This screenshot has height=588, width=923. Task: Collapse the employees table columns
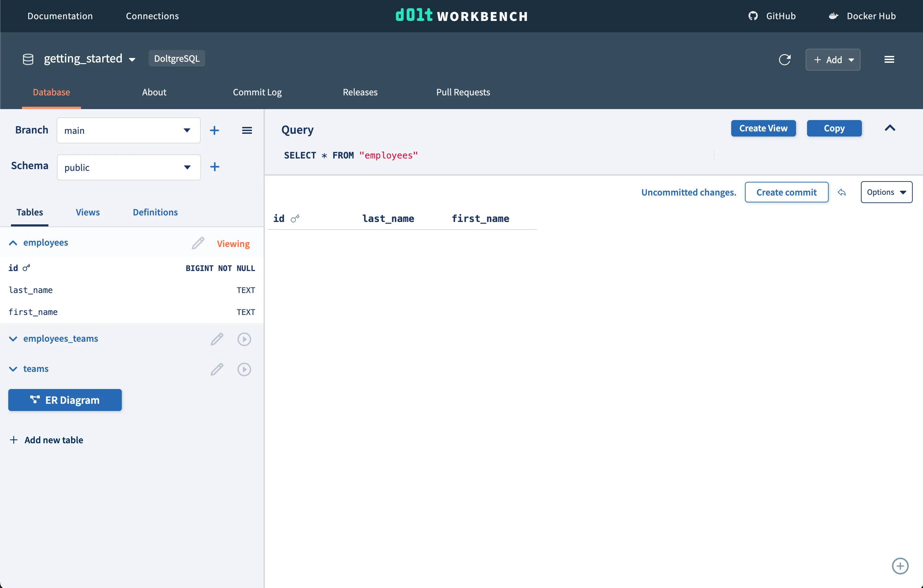point(13,243)
